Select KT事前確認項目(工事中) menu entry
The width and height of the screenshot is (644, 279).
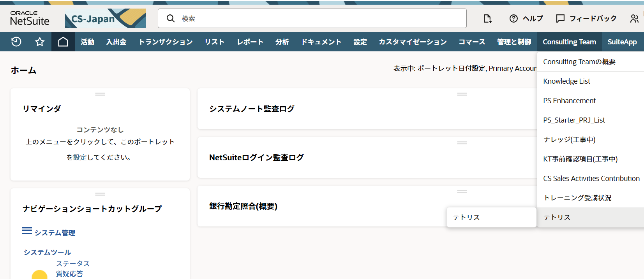click(590, 159)
